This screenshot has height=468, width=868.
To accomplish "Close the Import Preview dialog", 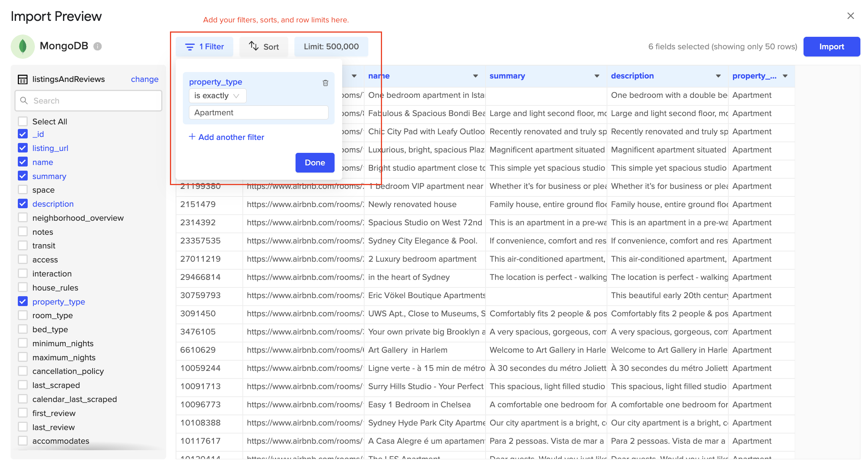I will (x=850, y=16).
